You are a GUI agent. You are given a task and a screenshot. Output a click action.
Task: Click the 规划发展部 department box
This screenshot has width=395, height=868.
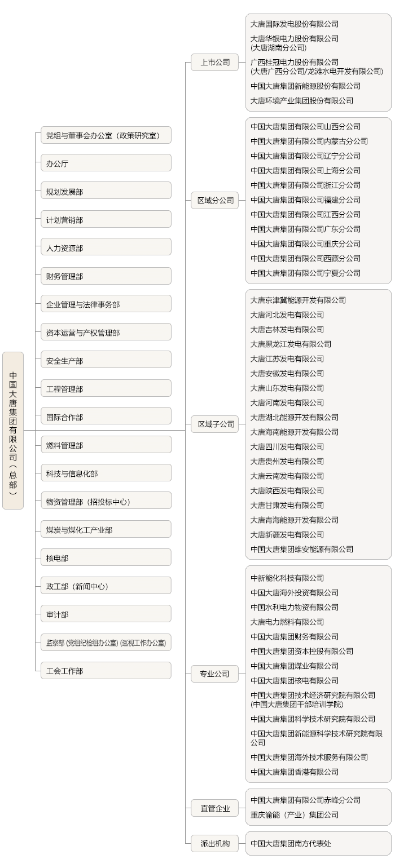tap(106, 192)
